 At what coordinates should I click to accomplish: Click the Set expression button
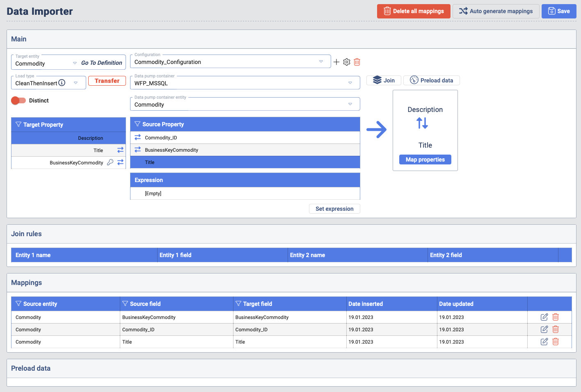pos(334,209)
